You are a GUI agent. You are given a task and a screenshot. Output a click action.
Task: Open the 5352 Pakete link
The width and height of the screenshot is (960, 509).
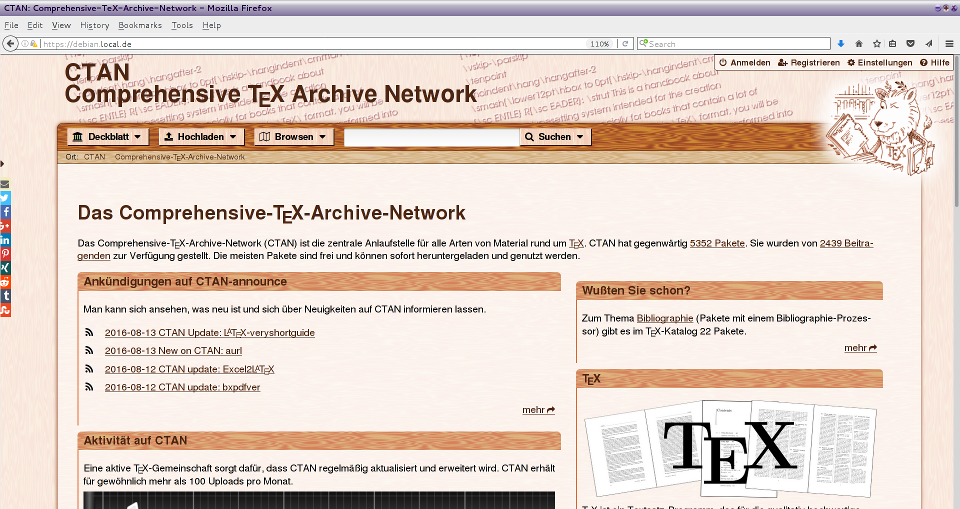pyautogui.click(x=717, y=243)
